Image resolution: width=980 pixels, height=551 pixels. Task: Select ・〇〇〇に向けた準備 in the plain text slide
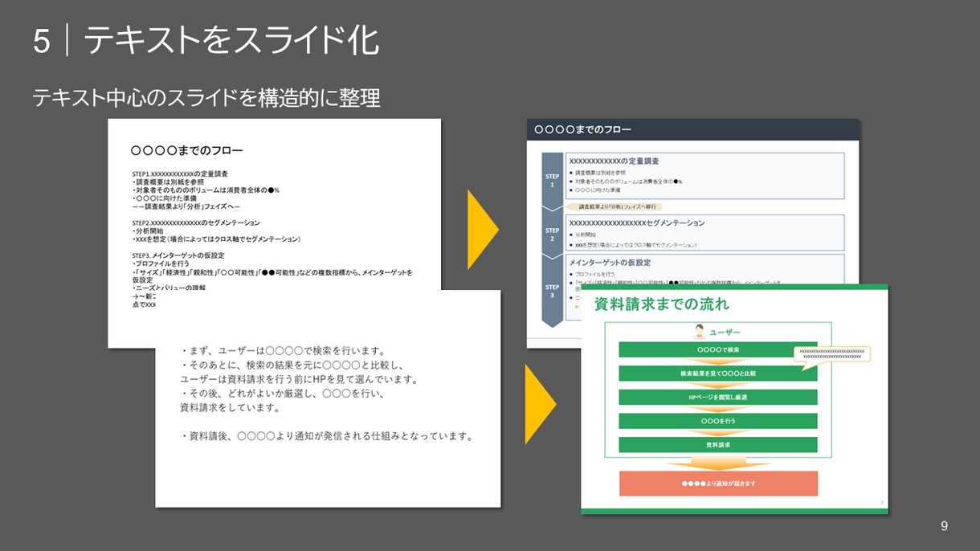point(165,198)
